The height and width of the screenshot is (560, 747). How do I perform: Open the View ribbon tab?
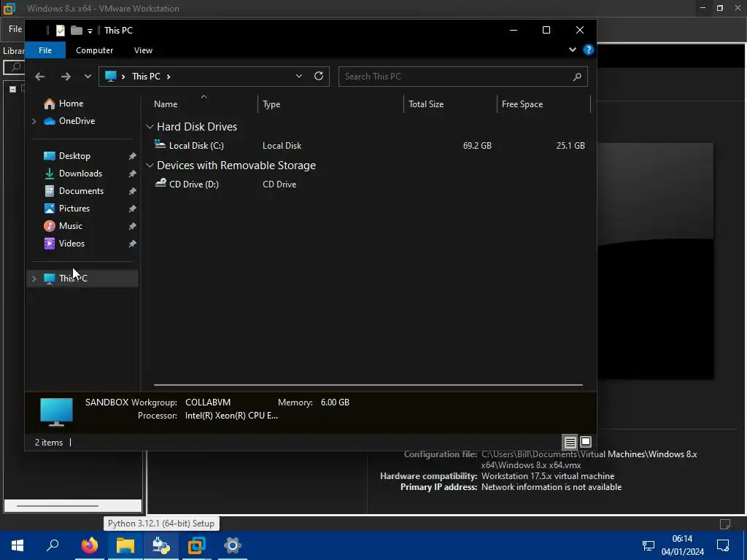point(143,50)
